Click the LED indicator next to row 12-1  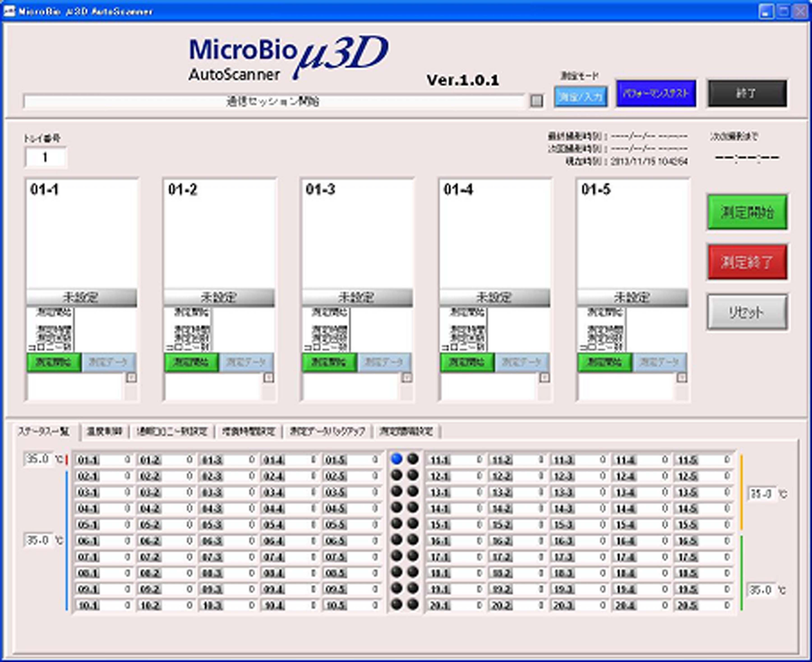point(413,475)
